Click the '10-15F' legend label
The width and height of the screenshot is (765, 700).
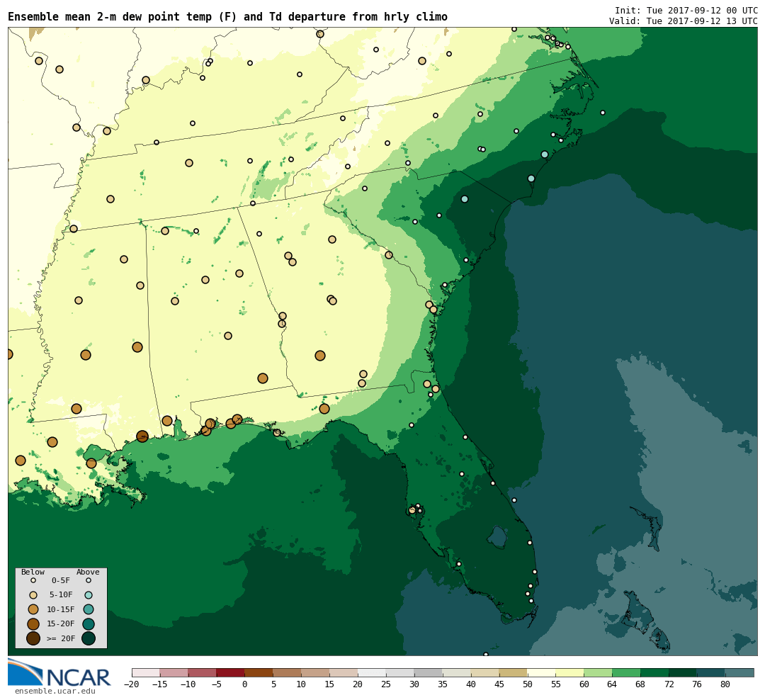[x=61, y=610]
